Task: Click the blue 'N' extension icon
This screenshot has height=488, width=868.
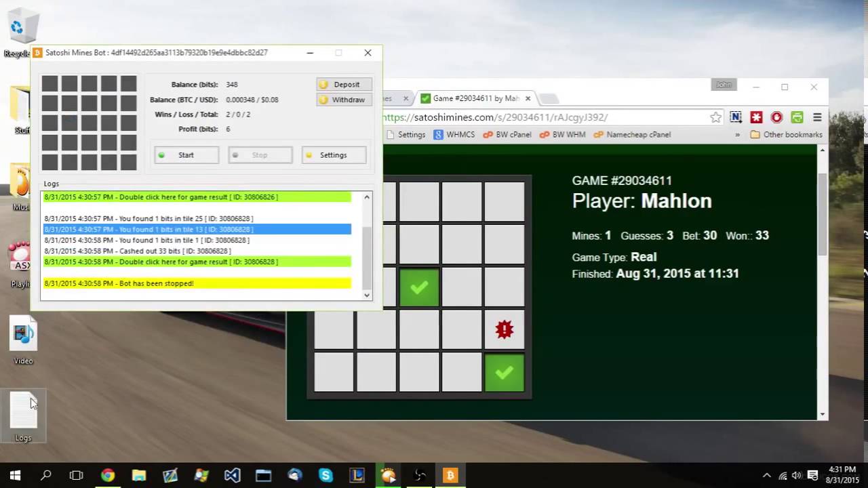Action: click(736, 117)
